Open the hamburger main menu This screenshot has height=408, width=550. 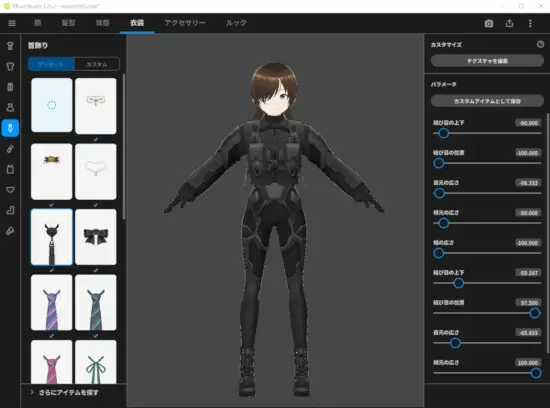[x=12, y=23]
